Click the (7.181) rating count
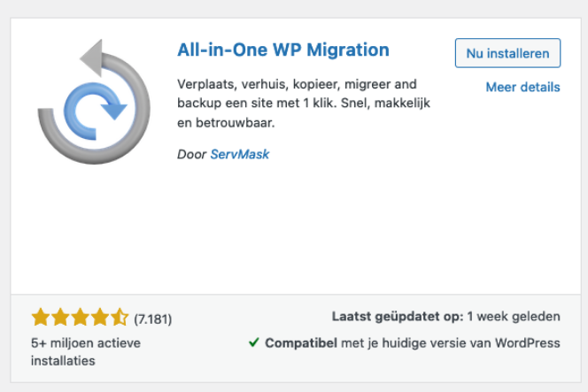Image resolution: width=588 pixels, height=392 pixels. pos(153,319)
